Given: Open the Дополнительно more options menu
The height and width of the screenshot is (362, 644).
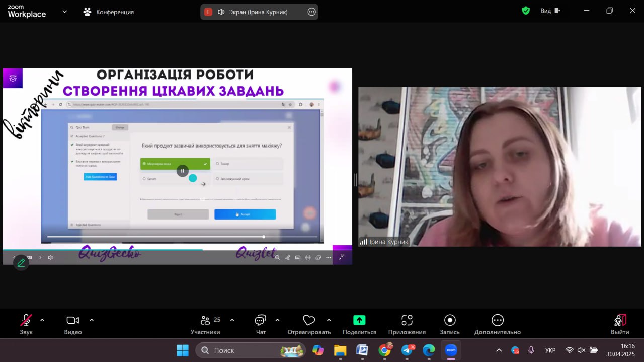Looking at the screenshot, I should [497, 321].
